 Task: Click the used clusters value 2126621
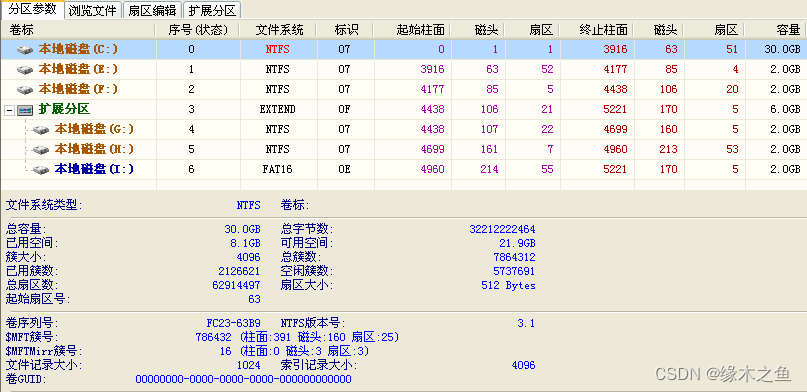pos(239,271)
